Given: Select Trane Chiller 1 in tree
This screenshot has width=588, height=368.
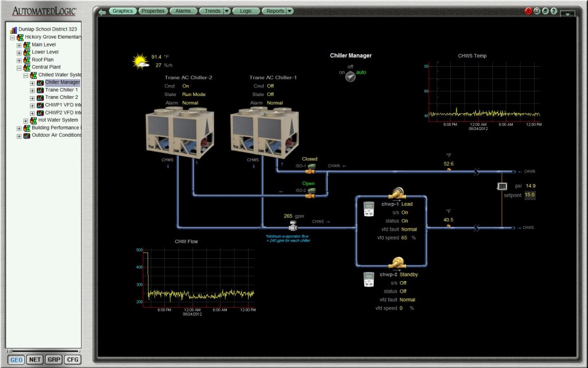Looking at the screenshot, I should [x=61, y=90].
